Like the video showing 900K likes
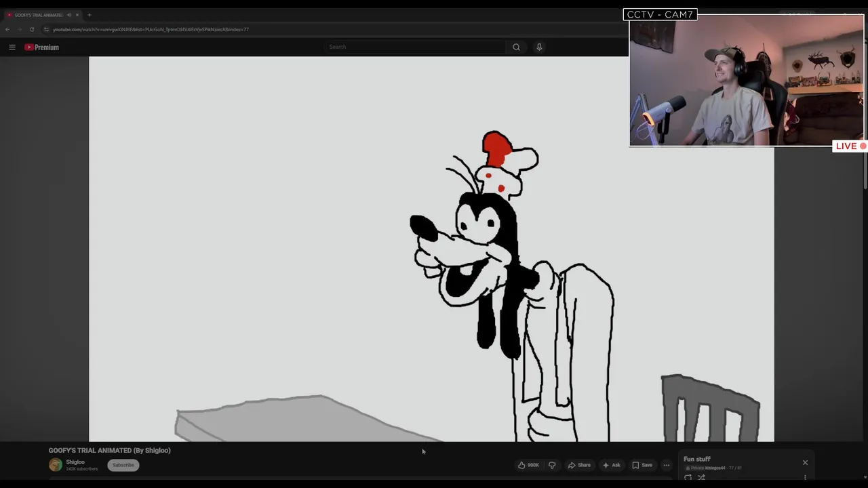The image size is (868, 488). click(529, 465)
